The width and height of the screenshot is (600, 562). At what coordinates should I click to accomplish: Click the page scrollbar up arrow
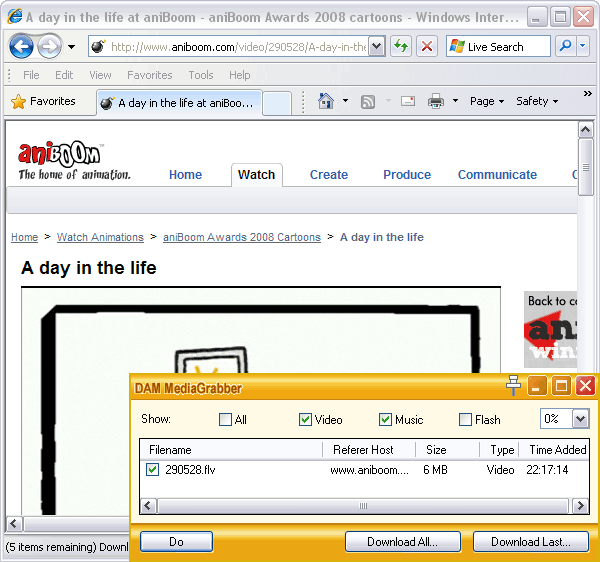coord(585,130)
